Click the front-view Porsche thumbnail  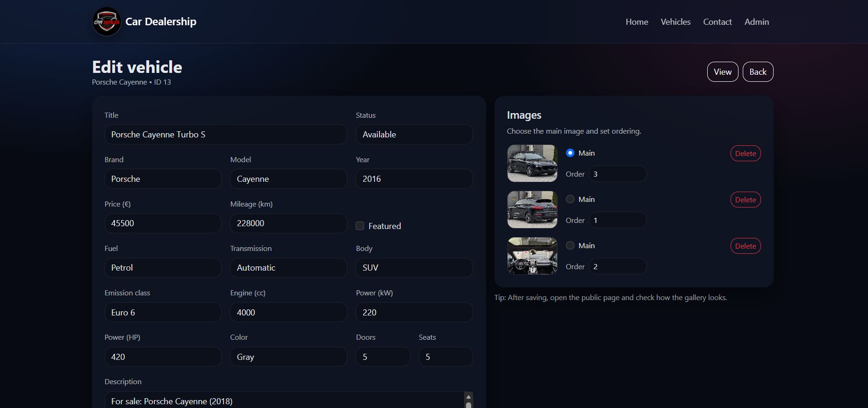tap(532, 163)
